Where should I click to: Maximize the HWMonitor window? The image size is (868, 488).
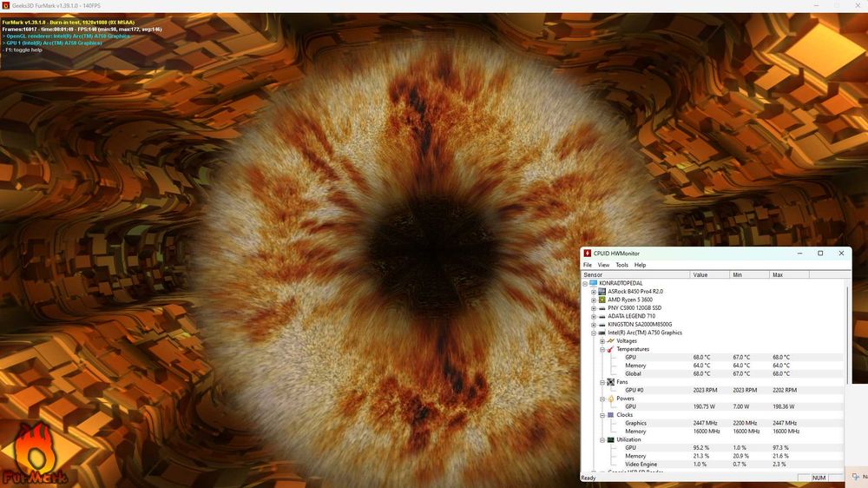(820, 254)
